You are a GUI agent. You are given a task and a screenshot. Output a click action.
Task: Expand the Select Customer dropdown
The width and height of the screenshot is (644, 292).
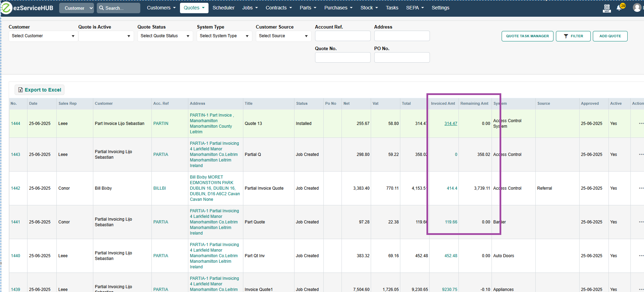point(43,36)
